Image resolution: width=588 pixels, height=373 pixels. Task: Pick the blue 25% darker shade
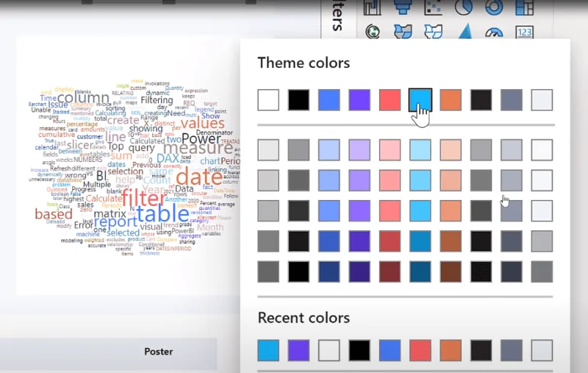[x=329, y=241]
